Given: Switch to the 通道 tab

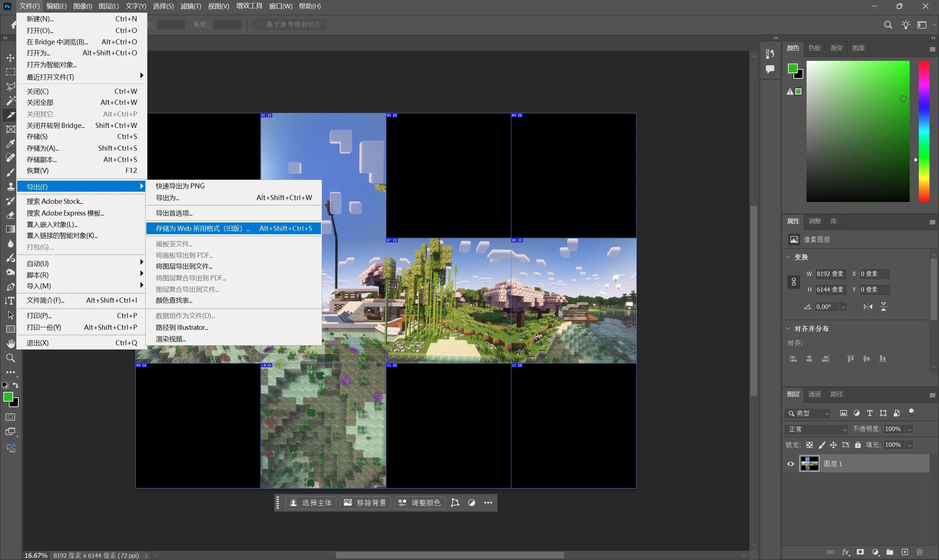Looking at the screenshot, I should [814, 394].
